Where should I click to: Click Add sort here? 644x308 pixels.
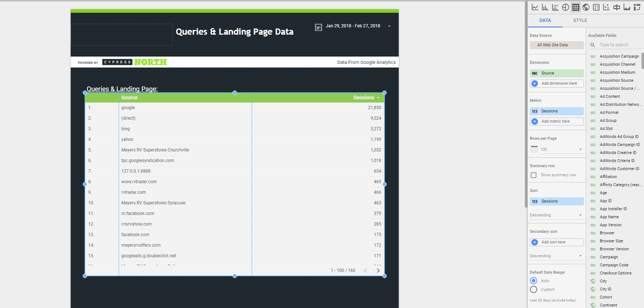coord(557,242)
